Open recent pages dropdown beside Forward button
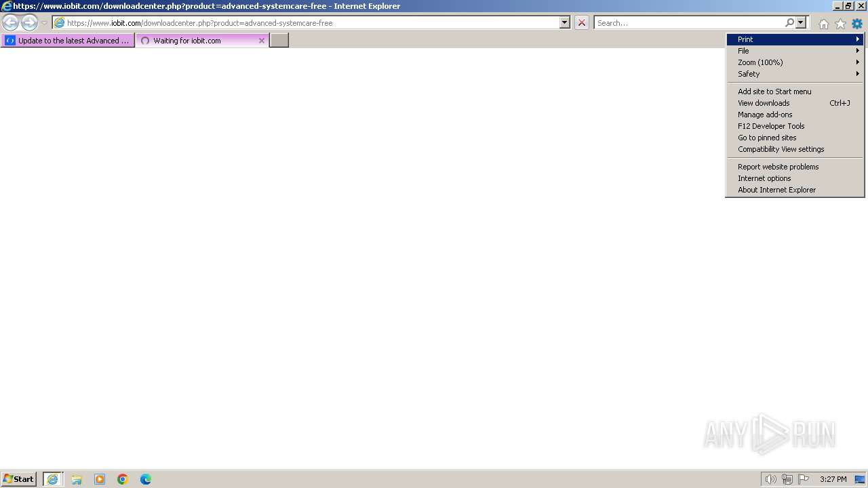Image resolution: width=868 pixels, height=488 pixels. pyautogui.click(x=44, y=23)
